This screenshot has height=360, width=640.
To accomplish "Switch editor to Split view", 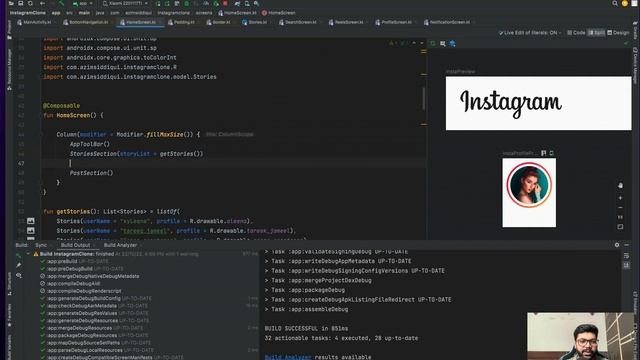I will pos(596,33).
